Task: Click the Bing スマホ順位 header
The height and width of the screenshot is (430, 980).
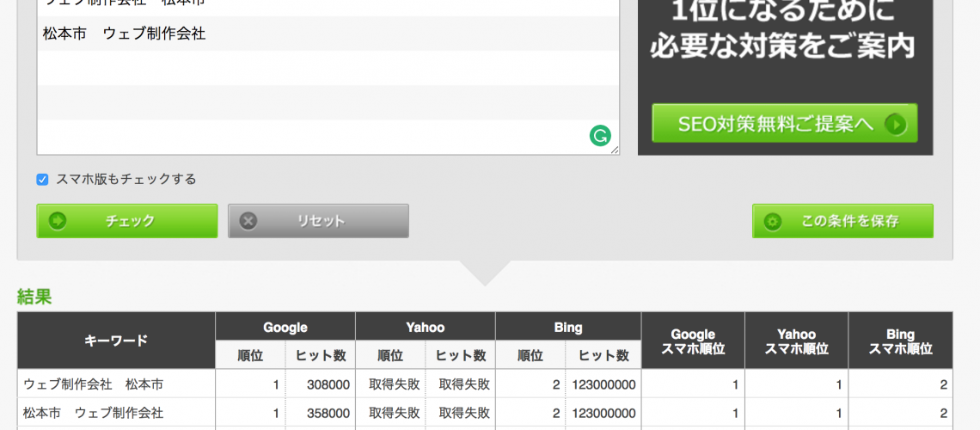Action: (x=901, y=341)
